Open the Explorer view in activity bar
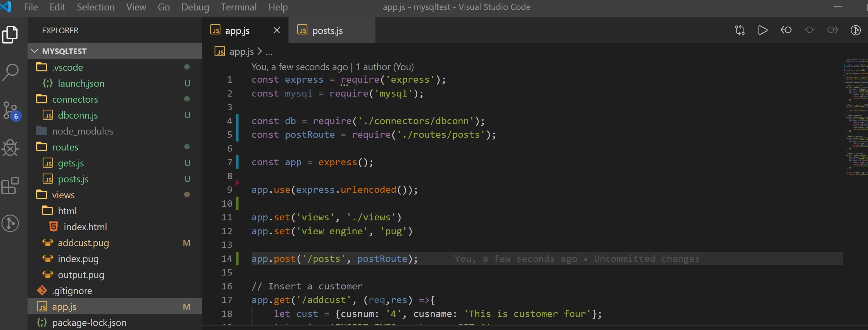The image size is (868, 330). pos(10,35)
